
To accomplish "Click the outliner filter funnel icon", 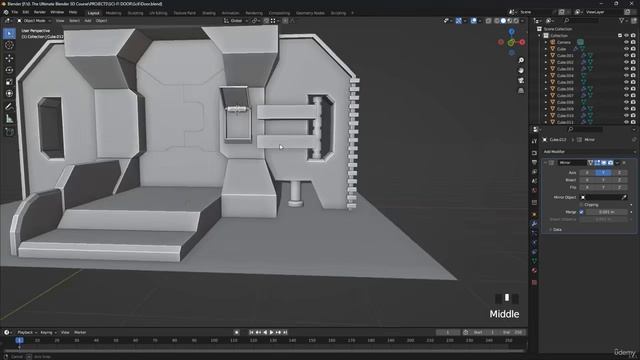I will (622, 20).
